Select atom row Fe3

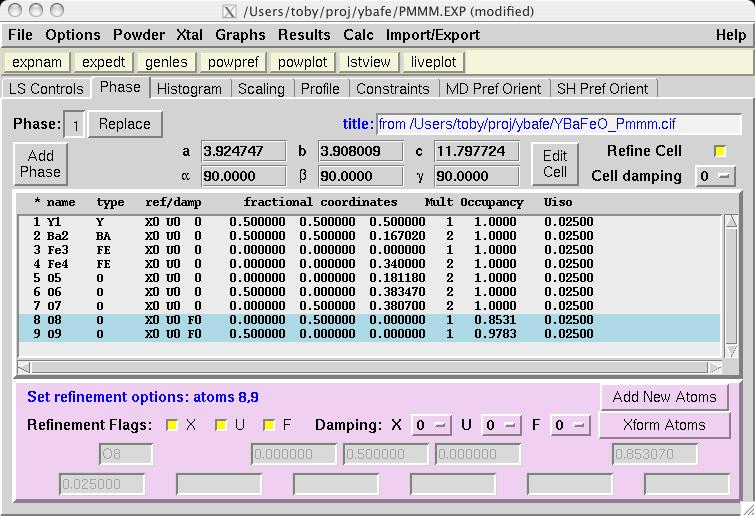pyautogui.click(x=369, y=250)
